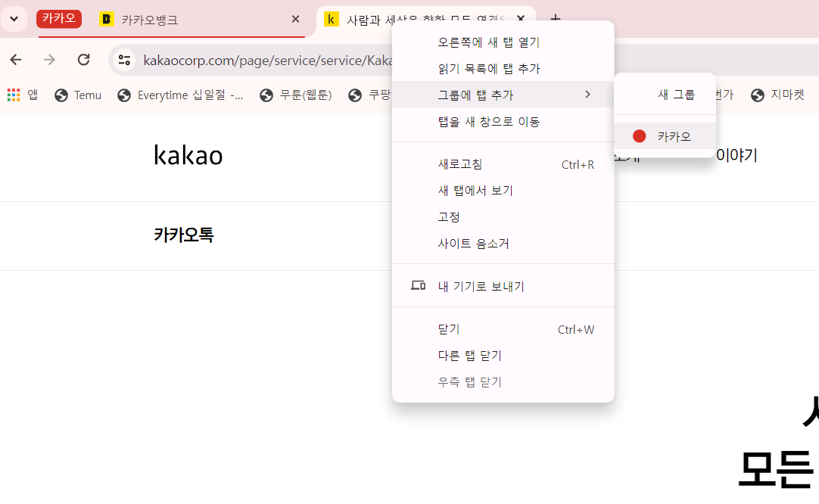Click the device icon beside 내 기기로 보내기
819x504 pixels.
point(418,286)
